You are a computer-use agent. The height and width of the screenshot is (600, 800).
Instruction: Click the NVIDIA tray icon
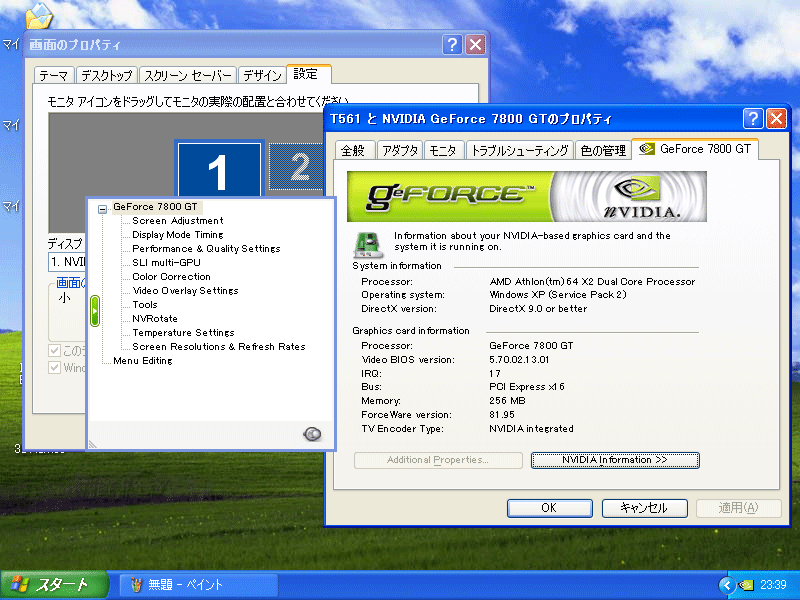click(746, 585)
